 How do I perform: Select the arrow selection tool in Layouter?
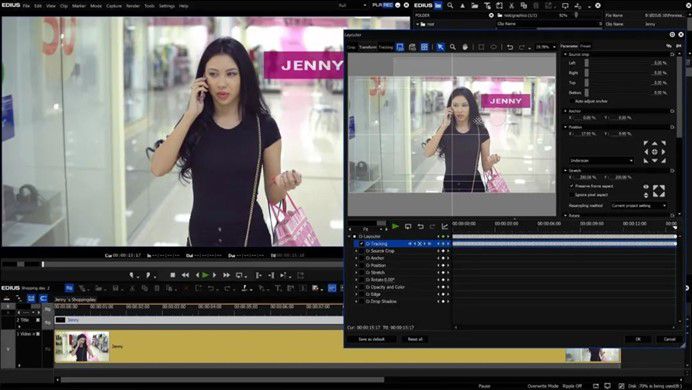pos(440,47)
